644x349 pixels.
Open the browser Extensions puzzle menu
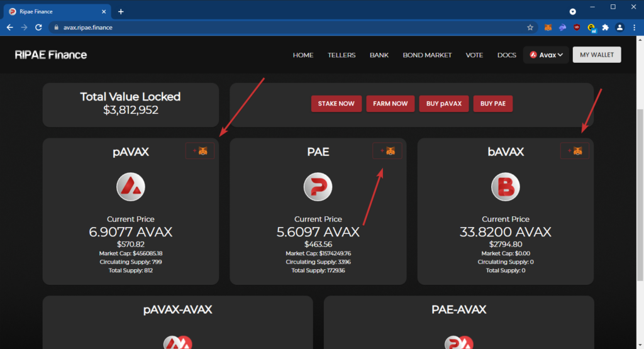606,28
